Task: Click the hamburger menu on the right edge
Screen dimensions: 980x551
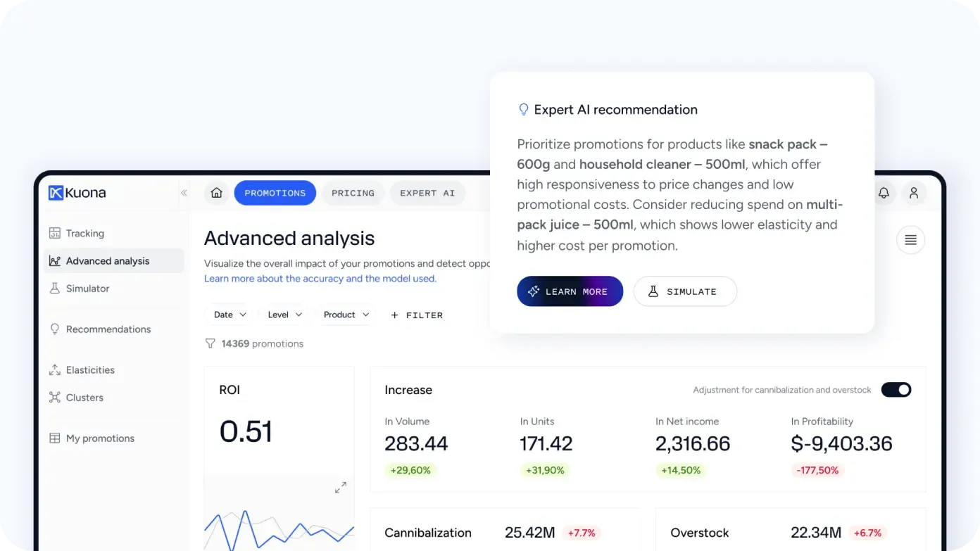Action: (x=910, y=239)
